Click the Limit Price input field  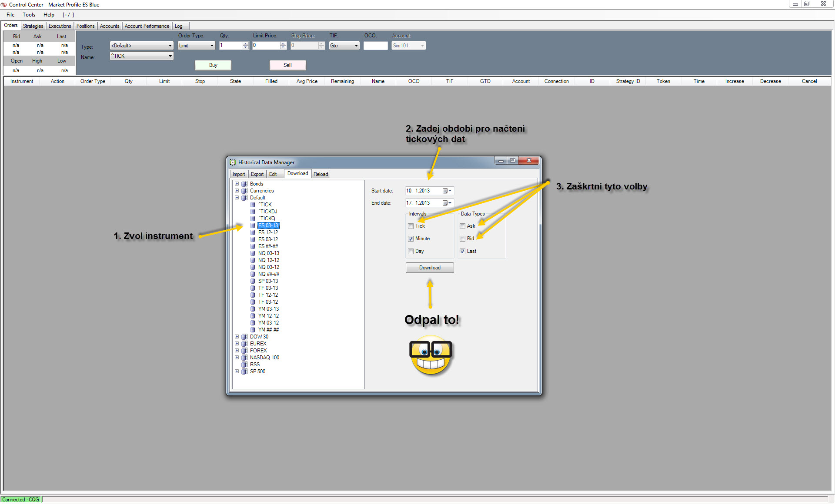point(266,46)
